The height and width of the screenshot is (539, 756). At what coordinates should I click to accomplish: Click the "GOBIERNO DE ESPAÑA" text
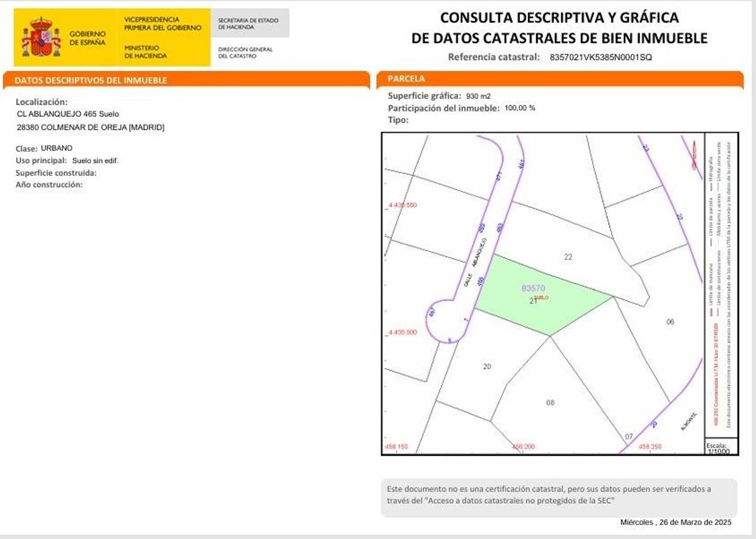(x=87, y=38)
